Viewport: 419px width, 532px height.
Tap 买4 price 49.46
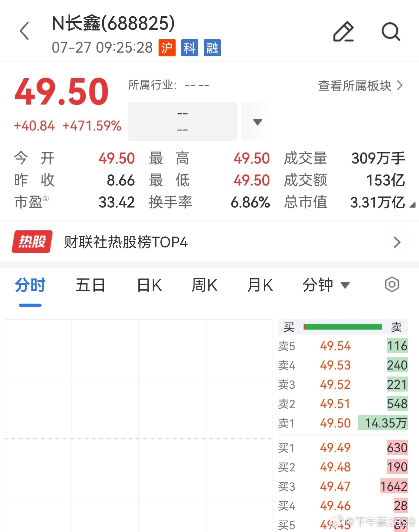click(335, 506)
